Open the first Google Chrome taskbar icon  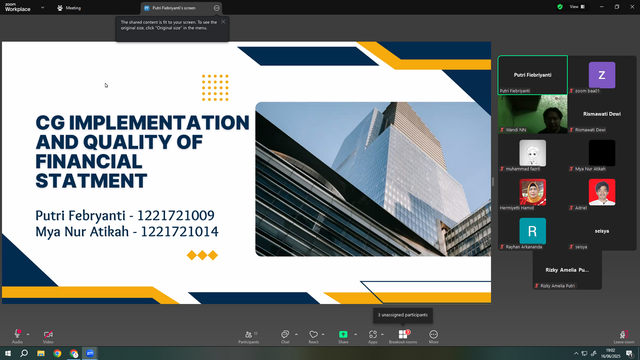click(x=57, y=353)
